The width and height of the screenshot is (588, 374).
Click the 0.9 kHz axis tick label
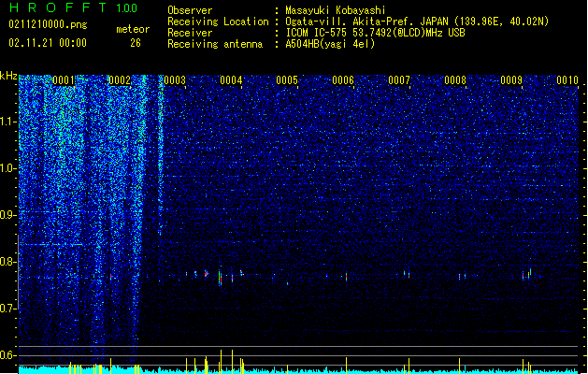tap(8, 215)
